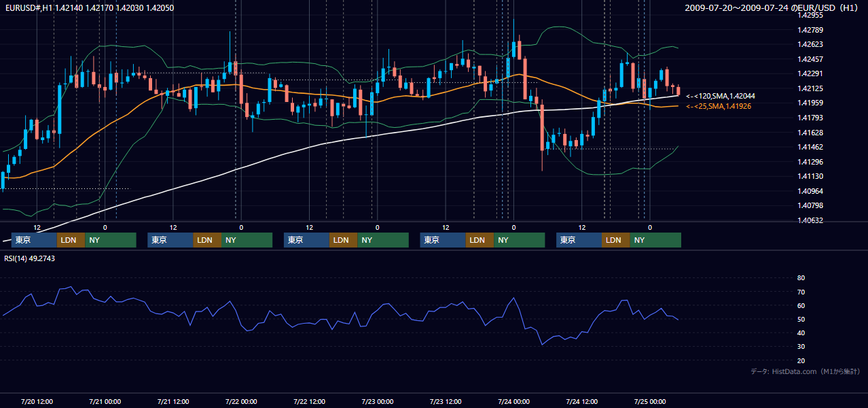Click the 7/23 00:00 time axis label
868x408 pixels.
378,401
